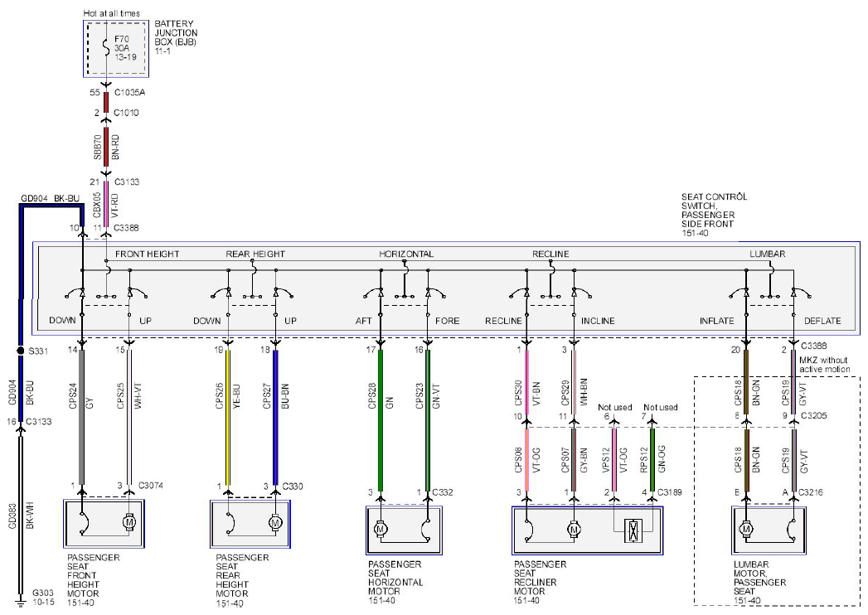Click the 'DEFLATE' switch position label
Screen dimensions: 868x615
(822, 321)
